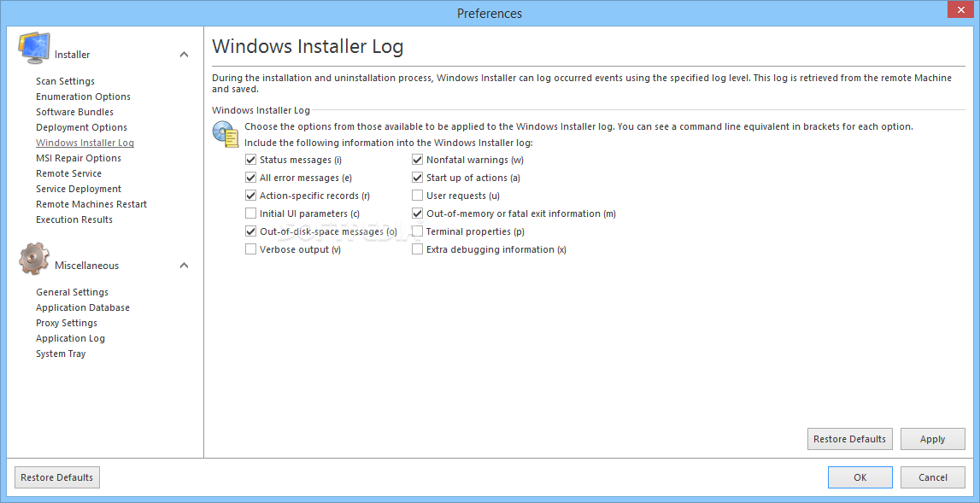Confirm with the OK button
Viewport: 980px width, 503px height.
coord(860,477)
